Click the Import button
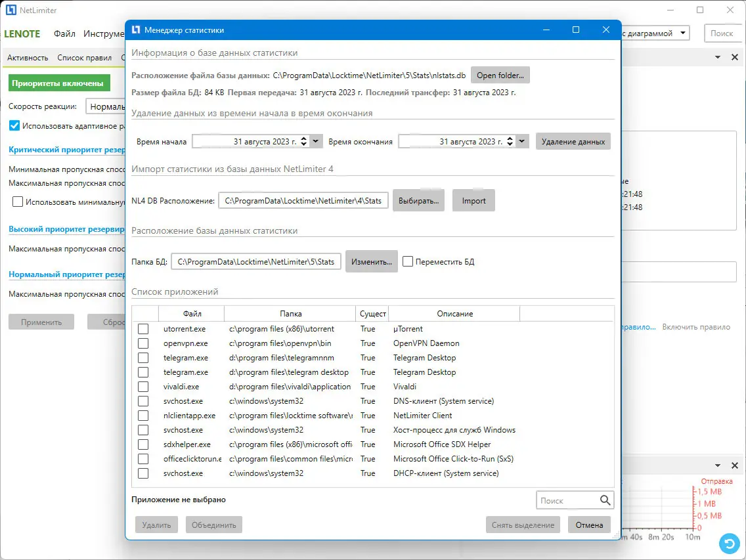This screenshot has width=746, height=560. [x=473, y=201]
